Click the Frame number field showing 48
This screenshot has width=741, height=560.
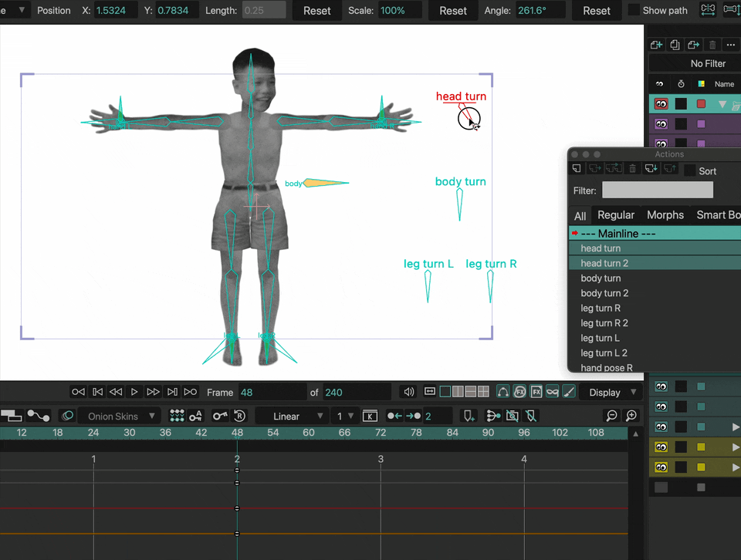[x=272, y=393]
